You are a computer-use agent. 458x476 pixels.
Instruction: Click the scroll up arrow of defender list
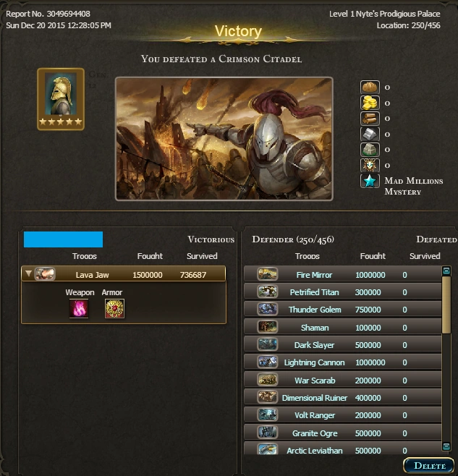tap(446, 271)
